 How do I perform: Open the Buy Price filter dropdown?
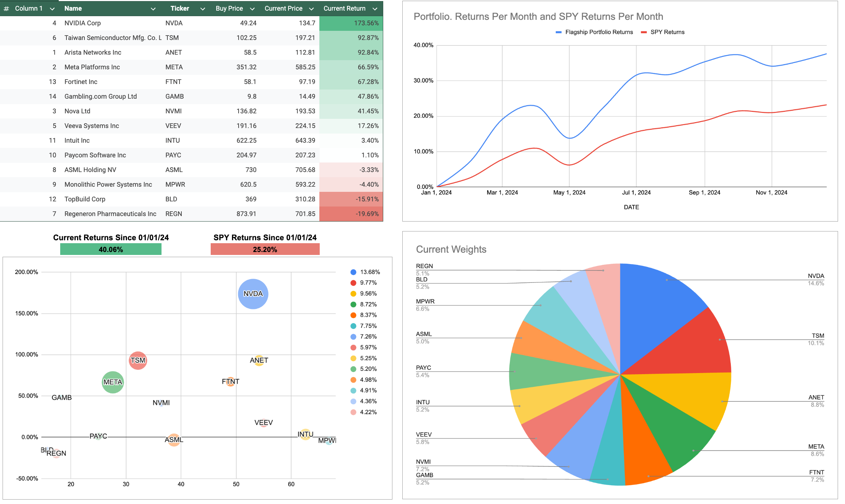[252, 9]
